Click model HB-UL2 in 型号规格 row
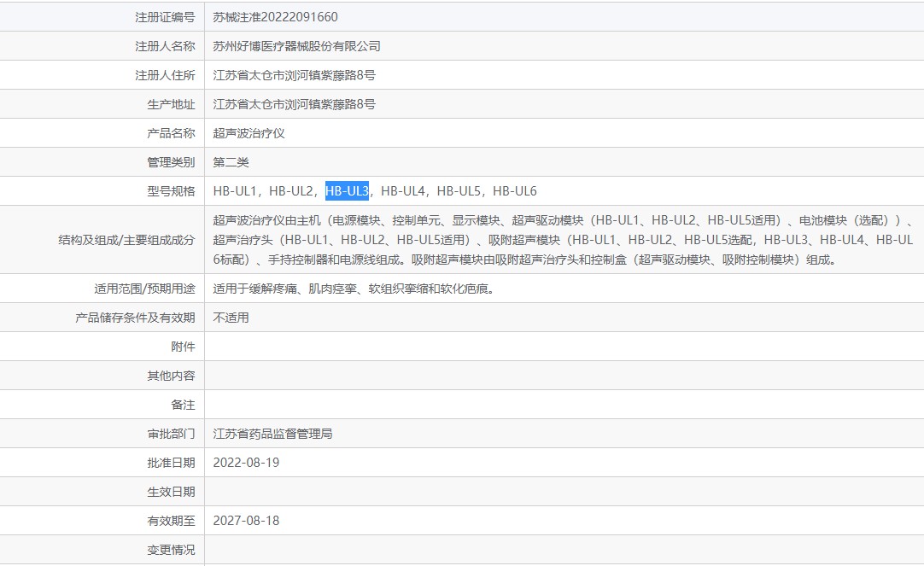The height and width of the screenshot is (566, 924). [x=290, y=191]
